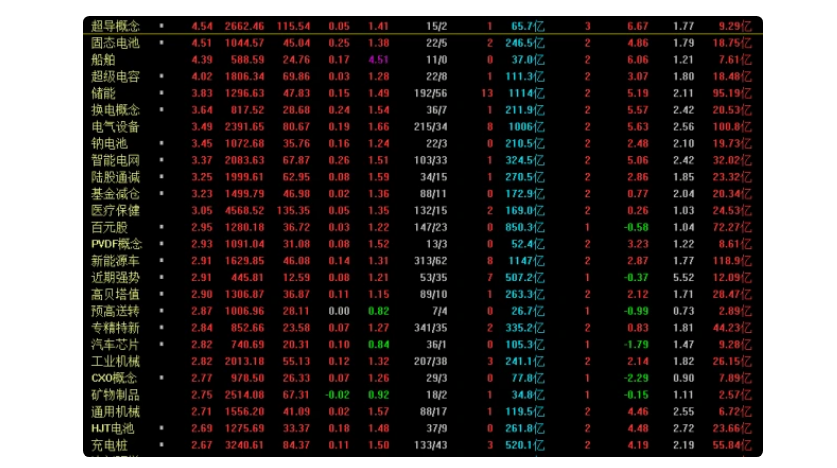Select the 陆股通减 sector name
Screen dimensions: 837x468
click(115, 177)
